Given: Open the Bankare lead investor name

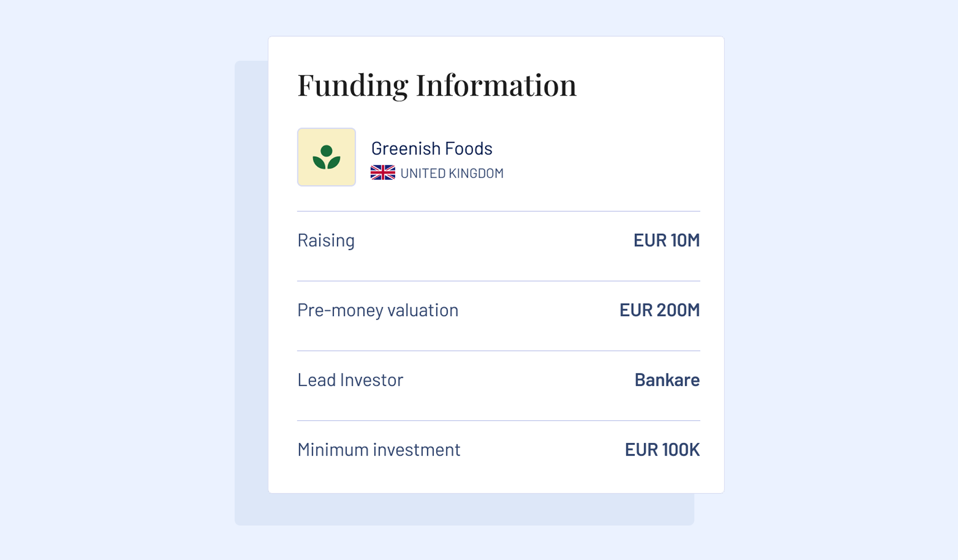Looking at the screenshot, I should (x=667, y=380).
